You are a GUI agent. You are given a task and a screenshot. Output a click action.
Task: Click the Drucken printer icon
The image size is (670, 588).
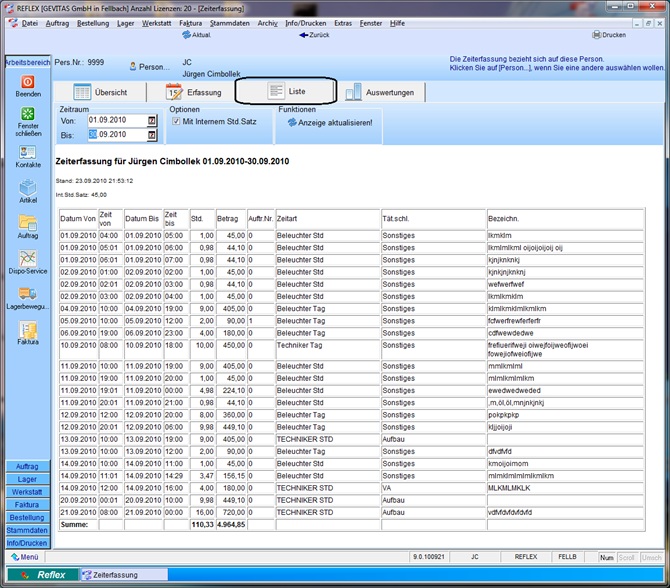coord(609,35)
